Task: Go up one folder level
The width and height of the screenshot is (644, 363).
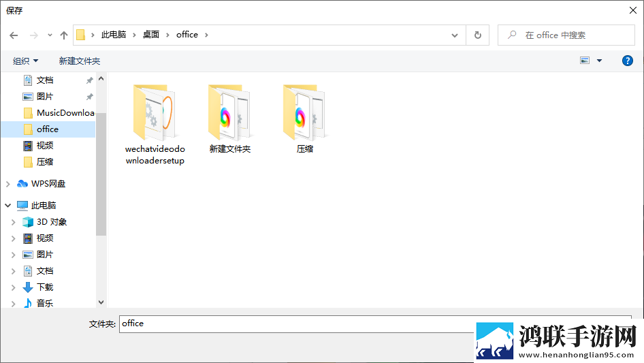Action: point(64,35)
